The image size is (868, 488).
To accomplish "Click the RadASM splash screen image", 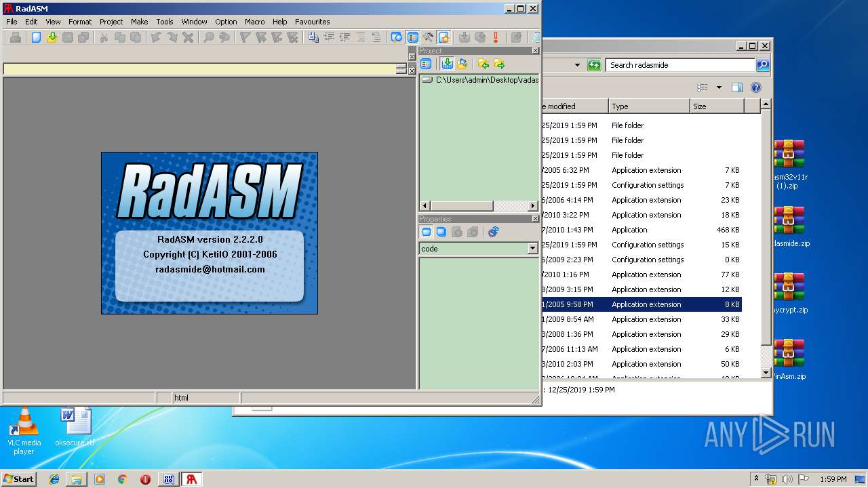I will (x=210, y=232).
